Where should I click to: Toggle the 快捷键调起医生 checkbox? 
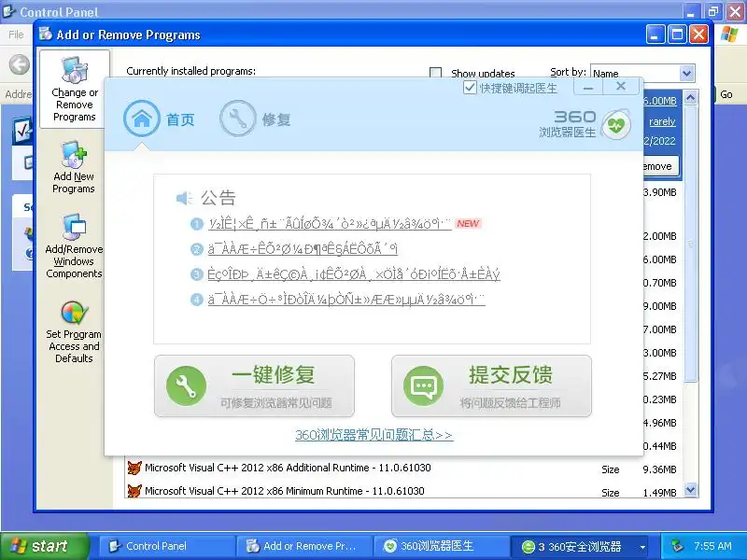coord(470,88)
